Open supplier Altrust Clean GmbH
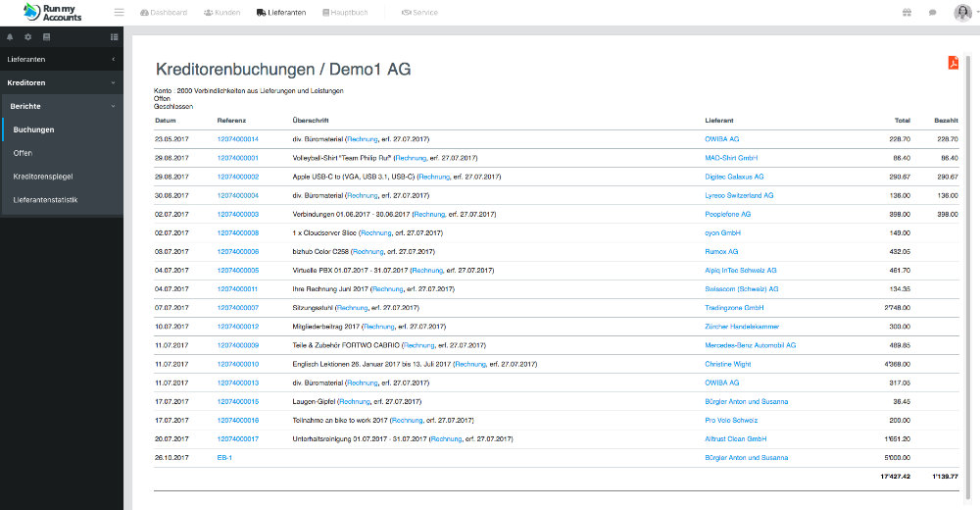The width and height of the screenshot is (980, 510). point(736,439)
